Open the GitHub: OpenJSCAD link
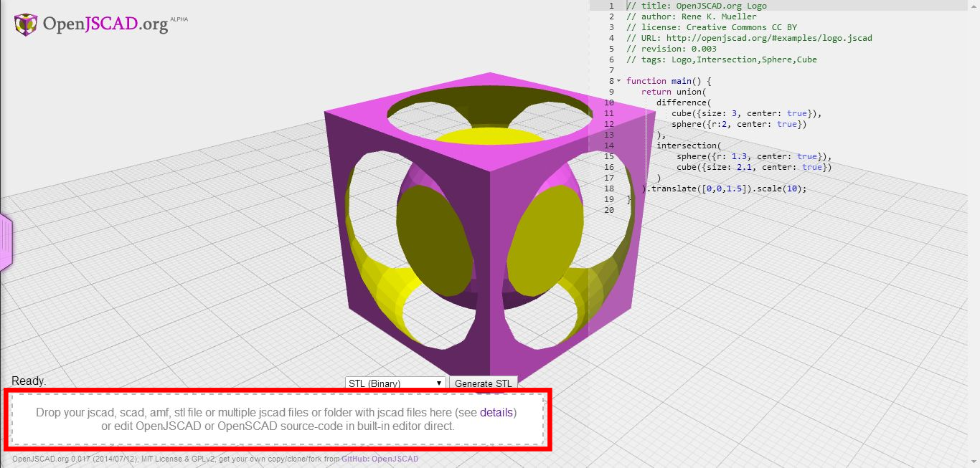980x468 pixels. tap(380, 459)
